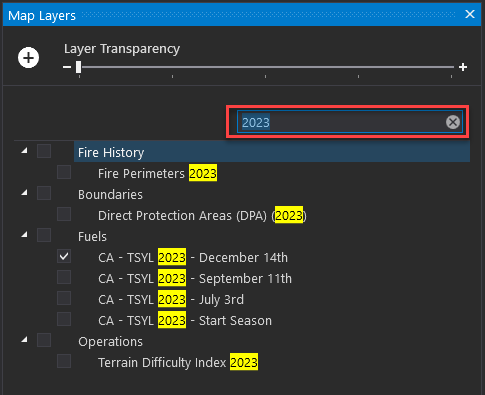The width and height of the screenshot is (485, 395).
Task: Select CA - TSYL 2023 September 11th entry
Action: click(x=195, y=279)
